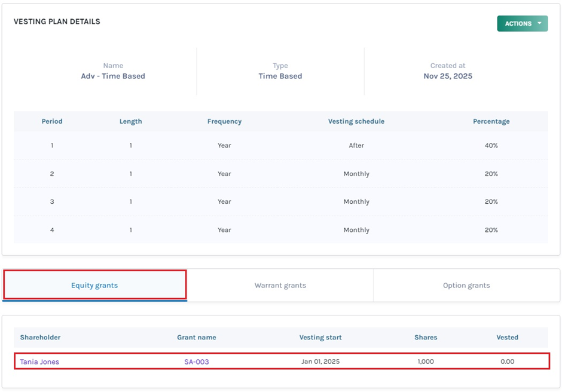Click the Period column header

coord(52,121)
